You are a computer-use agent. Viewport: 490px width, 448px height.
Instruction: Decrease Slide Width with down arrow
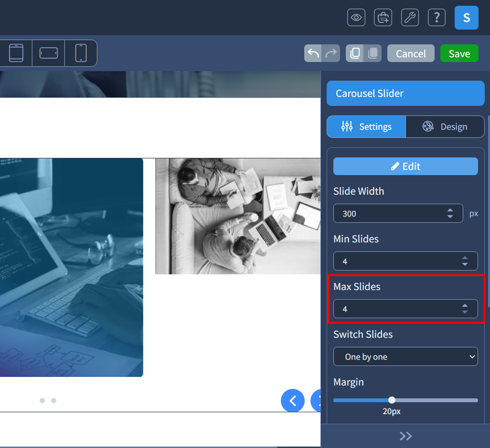(450, 217)
